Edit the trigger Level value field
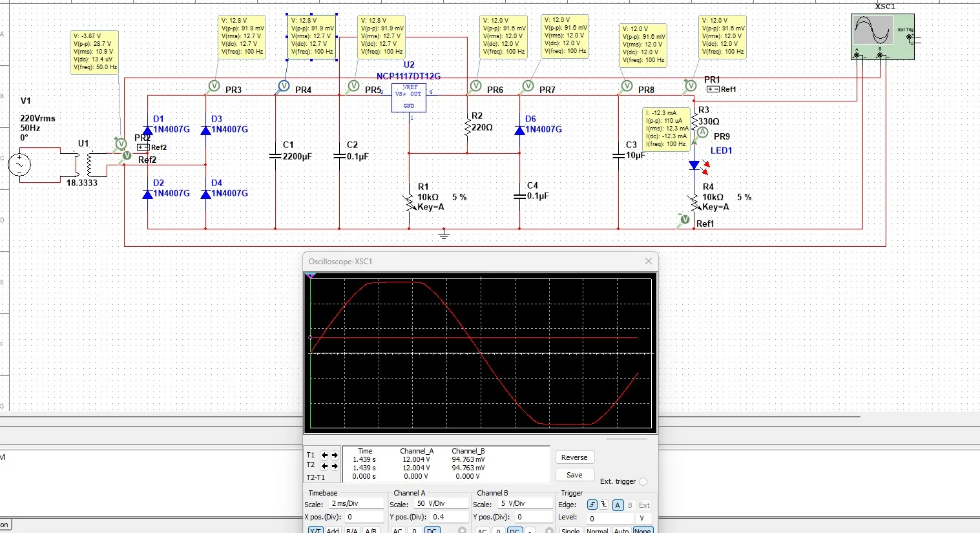The image size is (980, 533). [610, 518]
